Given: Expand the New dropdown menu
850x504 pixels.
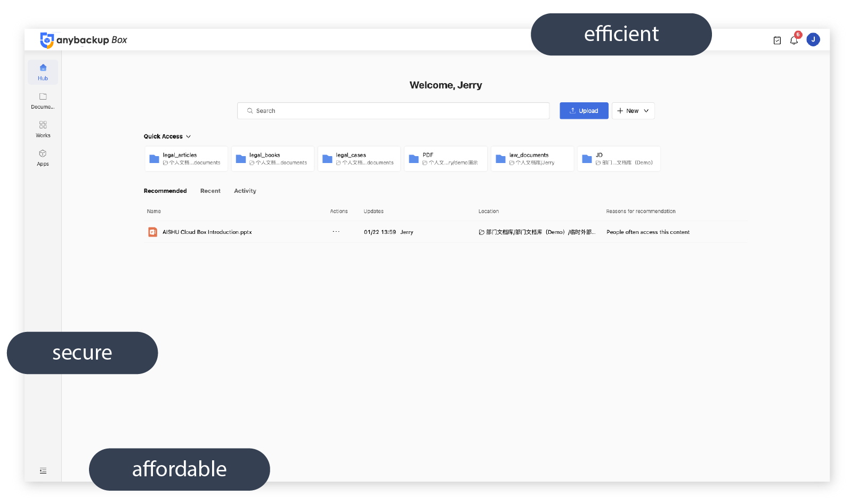Looking at the screenshot, I should (x=633, y=111).
